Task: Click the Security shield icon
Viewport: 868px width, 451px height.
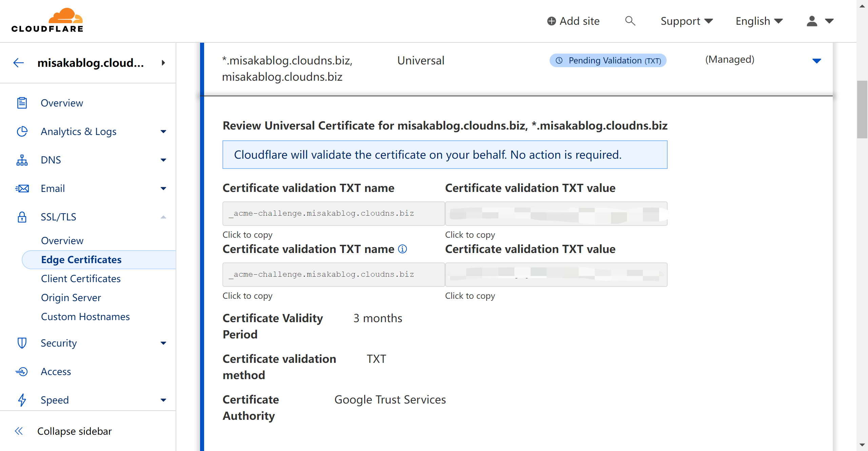Action: (x=22, y=343)
